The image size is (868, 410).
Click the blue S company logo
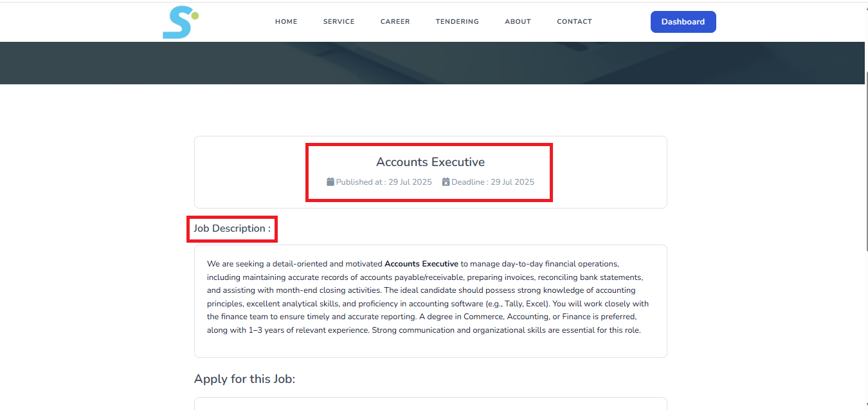[180, 22]
